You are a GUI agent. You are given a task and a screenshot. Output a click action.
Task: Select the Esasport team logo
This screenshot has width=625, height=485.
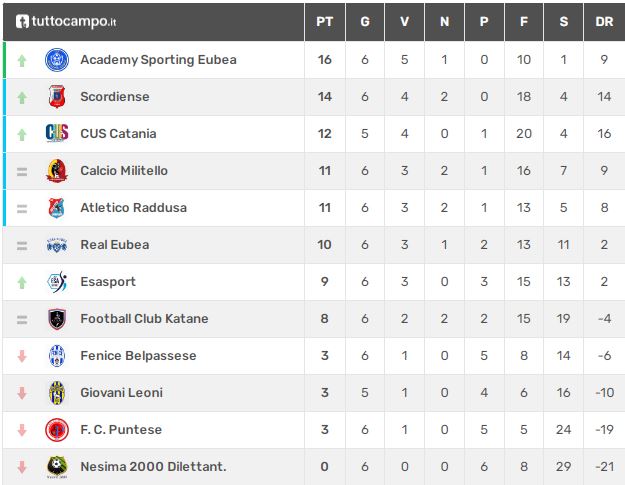57,282
